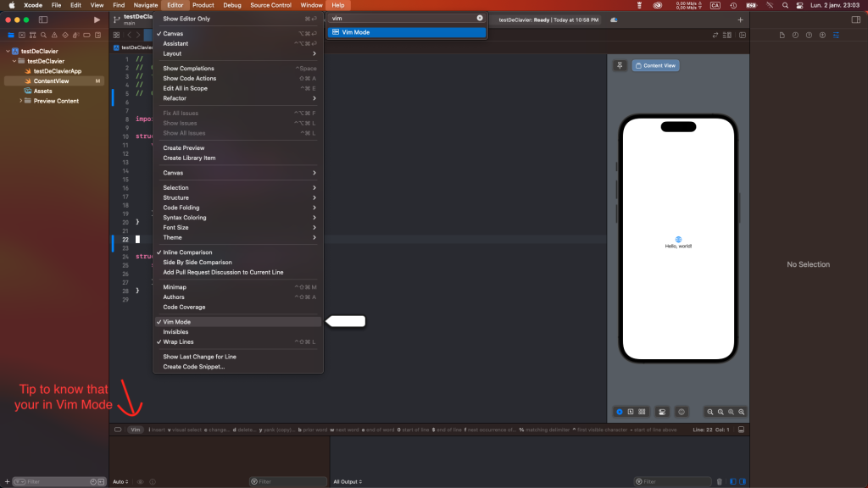This screenshot has height=488, width=868.
Task: Expand the Font Size submenu
Action: click(238, 228)
